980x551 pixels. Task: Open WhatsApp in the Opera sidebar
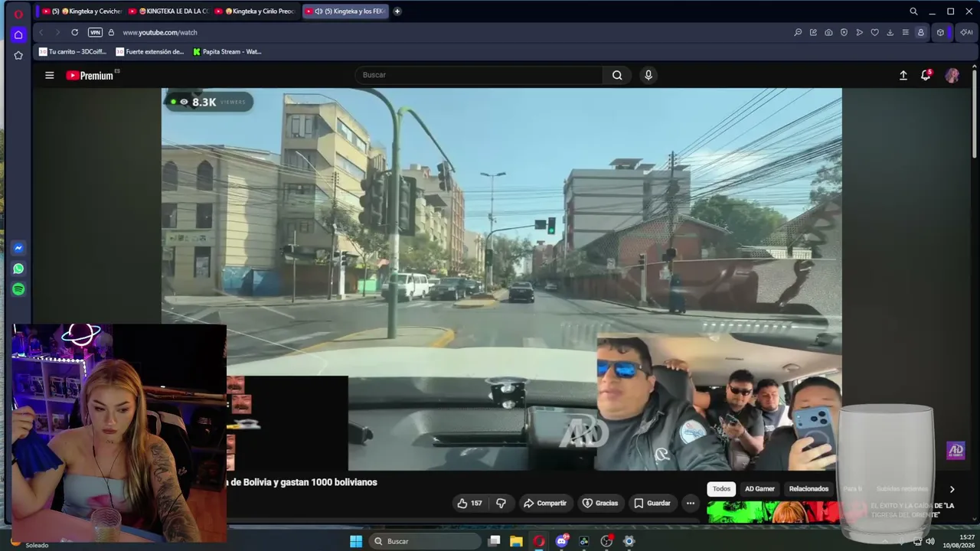click(x=18, y=269)
